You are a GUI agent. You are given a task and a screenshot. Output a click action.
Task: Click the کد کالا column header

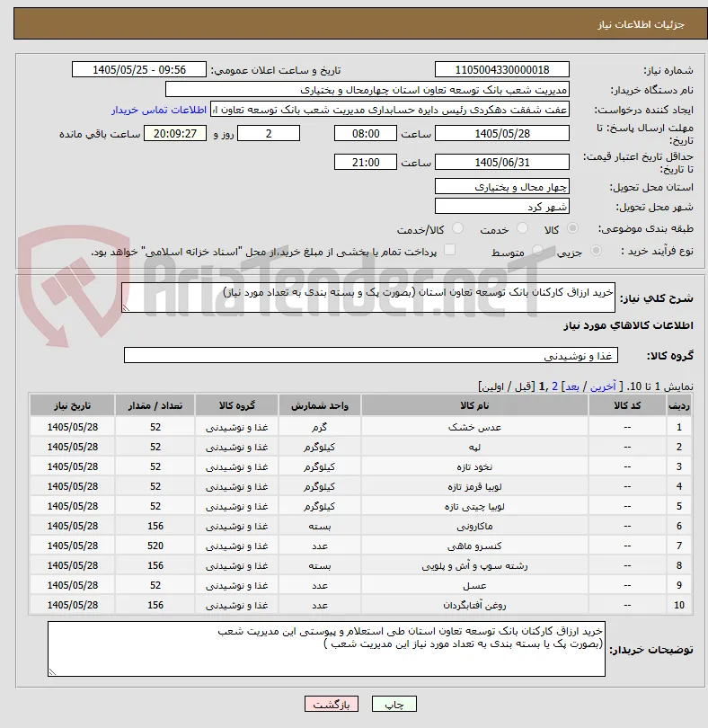click(x=627, y=405)
